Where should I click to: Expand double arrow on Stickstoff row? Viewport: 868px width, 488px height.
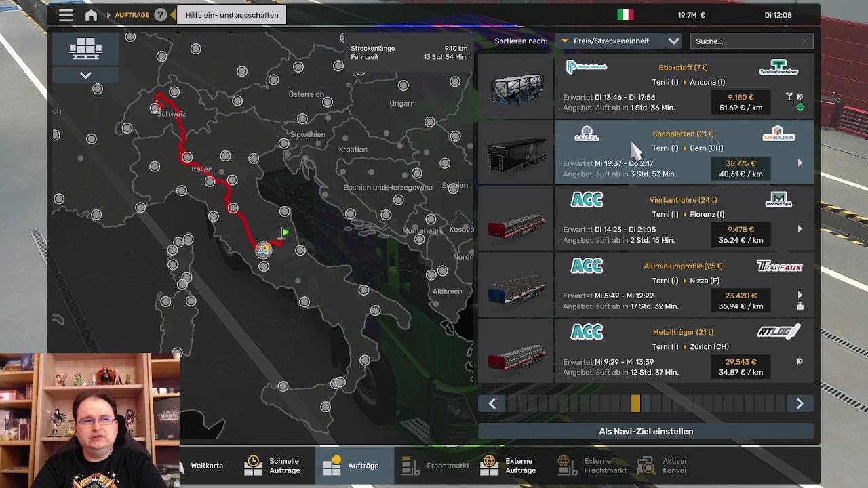tap(800, 97)
